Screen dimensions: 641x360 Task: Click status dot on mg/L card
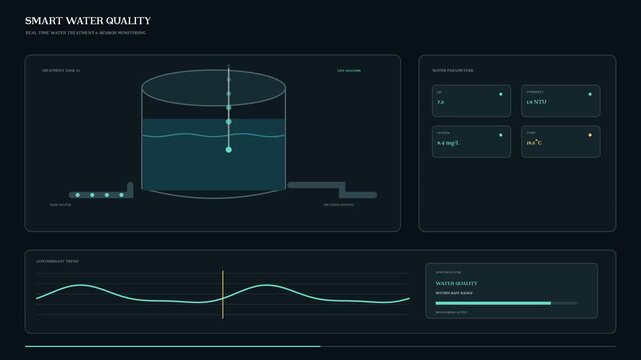501,135
